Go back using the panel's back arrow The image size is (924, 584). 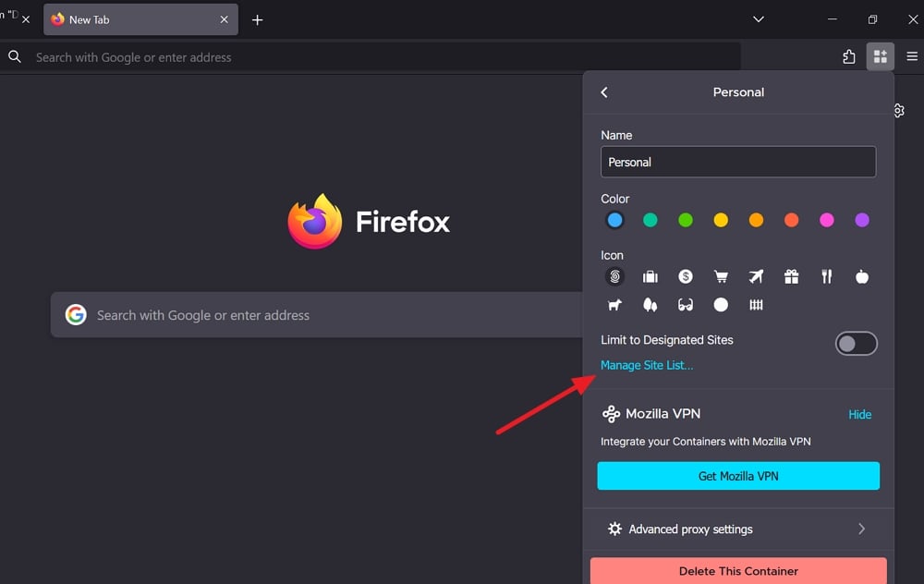[604, 91]
